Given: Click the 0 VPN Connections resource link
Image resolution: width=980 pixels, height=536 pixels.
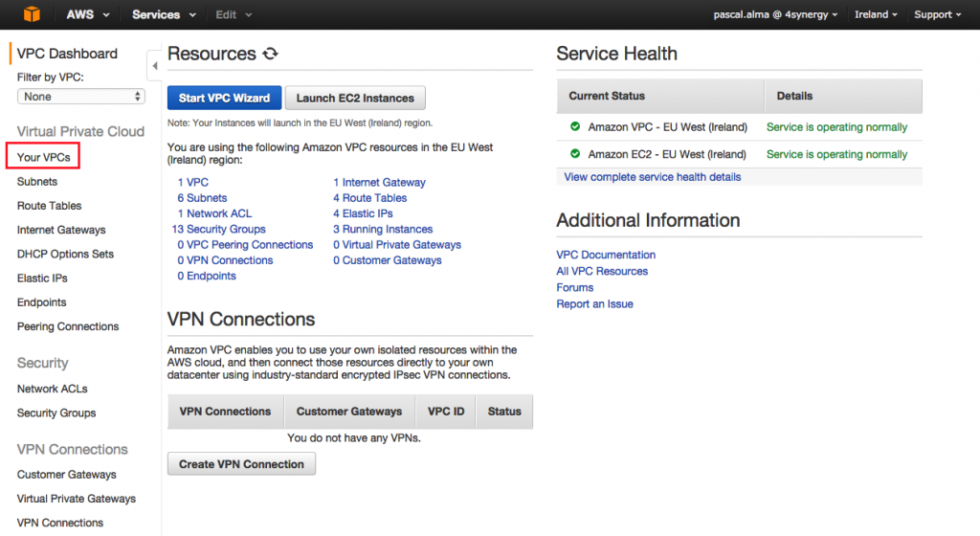Looking at the screenshot, I should click(225, 260).
